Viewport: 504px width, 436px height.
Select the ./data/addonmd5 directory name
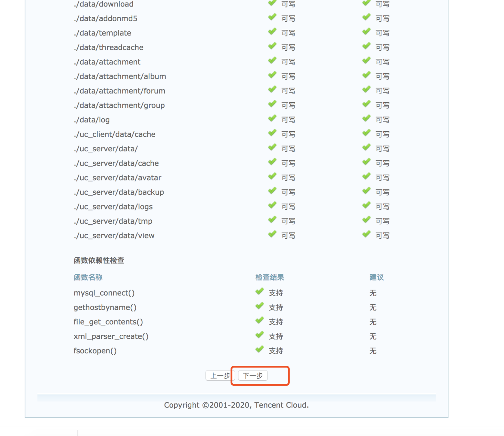[x=105, y=19]
